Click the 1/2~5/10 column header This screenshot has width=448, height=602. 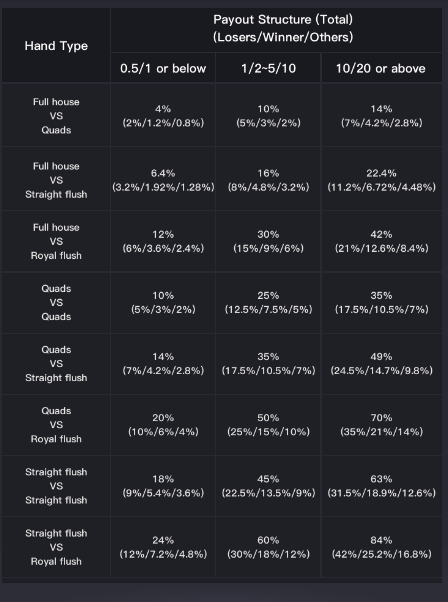[268, 68]
